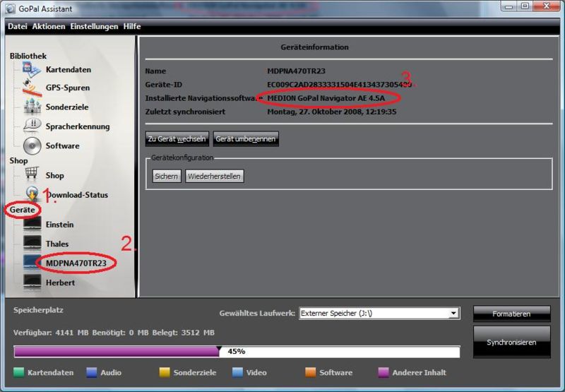
Task: Click the Verfügbar: 4141 MB text
Action: pos(51,333)
